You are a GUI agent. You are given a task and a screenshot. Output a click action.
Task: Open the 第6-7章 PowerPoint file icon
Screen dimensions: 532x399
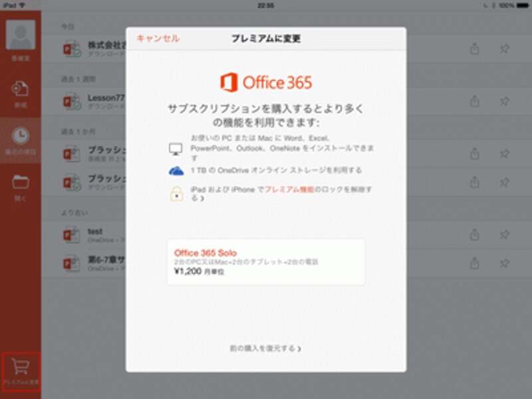(72, 263)
